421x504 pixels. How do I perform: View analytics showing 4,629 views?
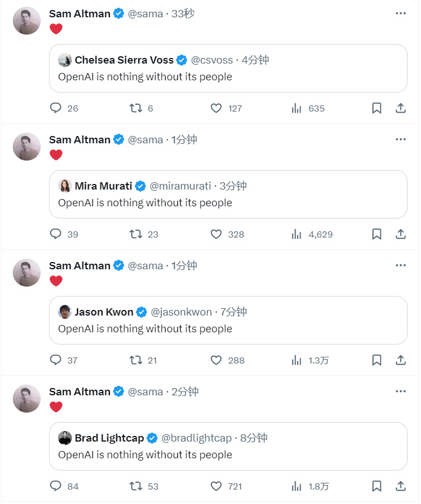coord(297,234)
